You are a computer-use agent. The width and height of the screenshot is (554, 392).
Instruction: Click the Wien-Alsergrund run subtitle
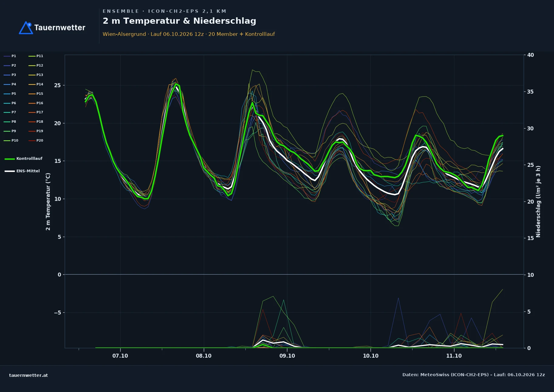pyautogui.click(x=189, y=34)
